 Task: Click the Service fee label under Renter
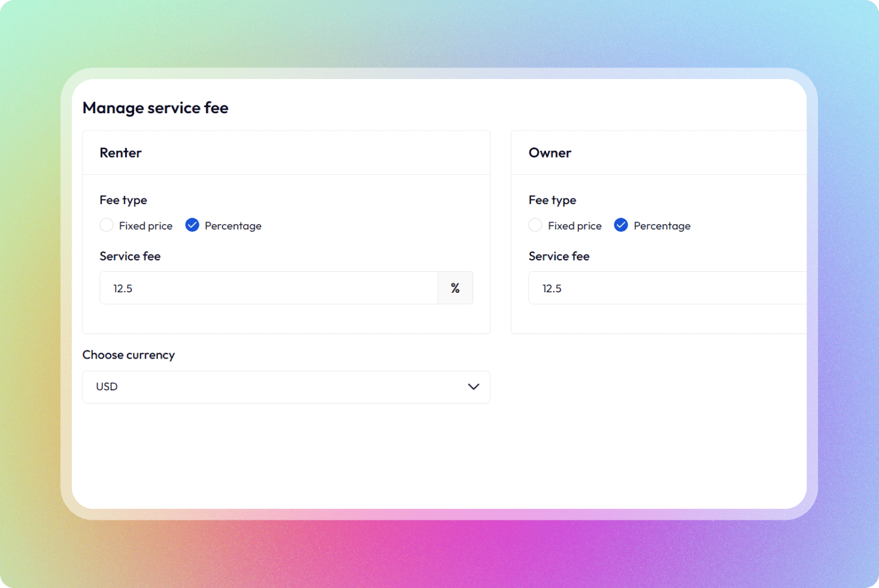(x=130, y=256)
